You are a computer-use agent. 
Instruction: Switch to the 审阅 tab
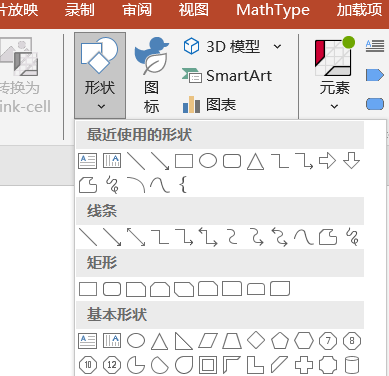coord(137,10)
